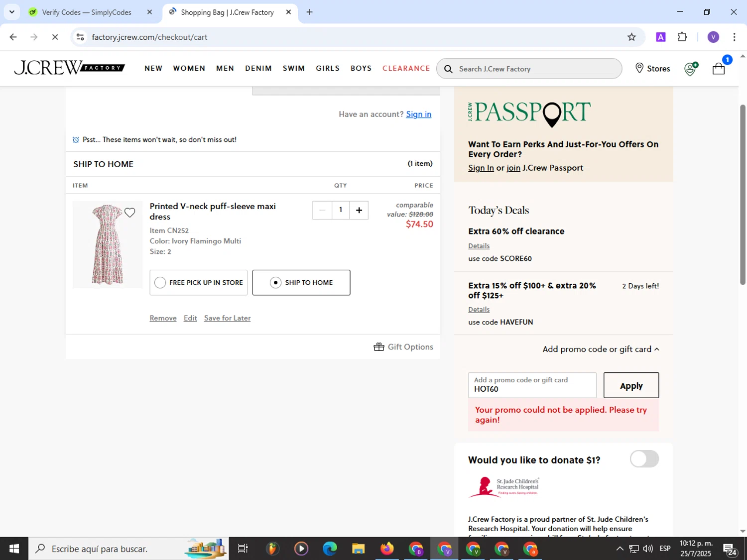Open the CLEARANCE menu
747x560 pixels.
tap(406, 68)
